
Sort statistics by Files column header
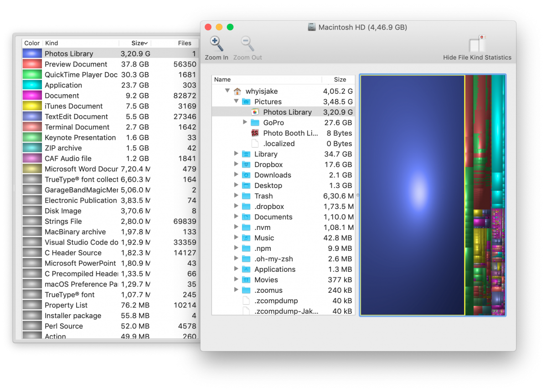(x=184, y=43)
